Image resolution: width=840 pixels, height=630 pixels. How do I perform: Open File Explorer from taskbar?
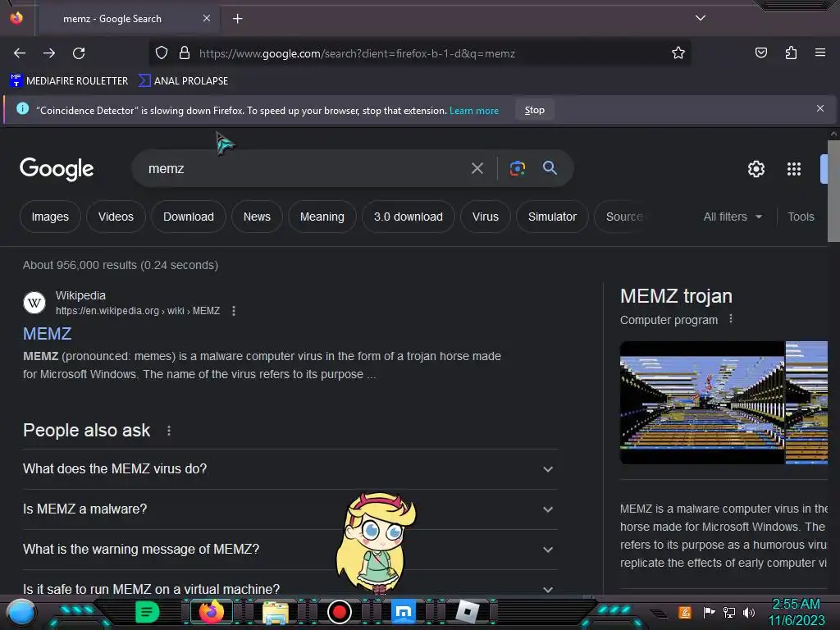pos(276,612)
